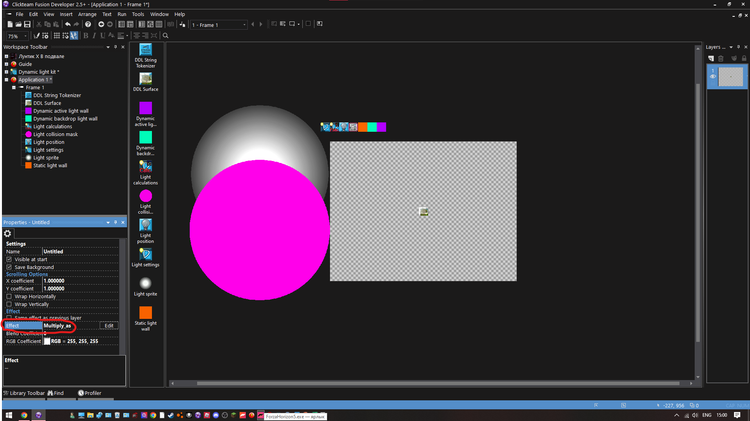Viewport: 750px width, 421px height.
Task: Click the horizontal scrollbar under frame editor
Action: pyautogui.click(x=438, y=383)
